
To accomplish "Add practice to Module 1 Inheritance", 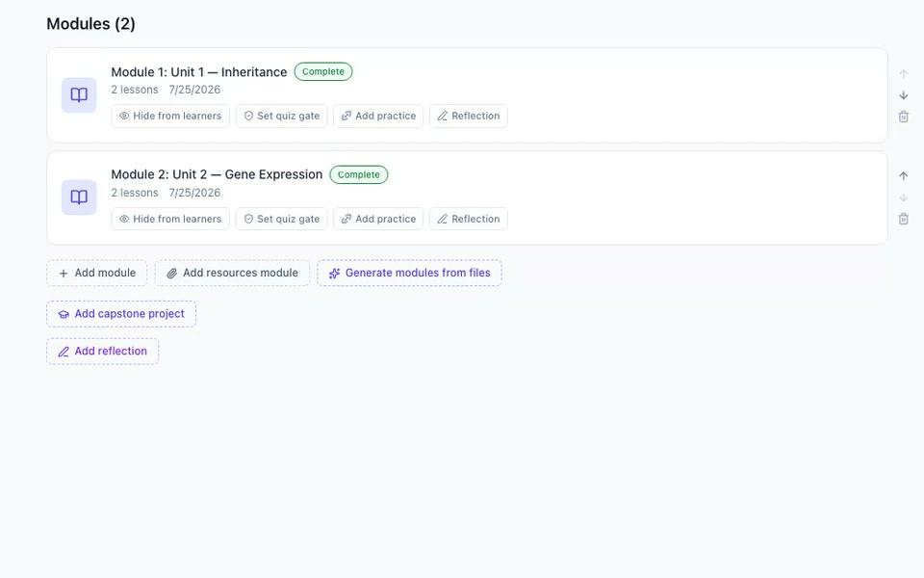I will tap(378, 116).
